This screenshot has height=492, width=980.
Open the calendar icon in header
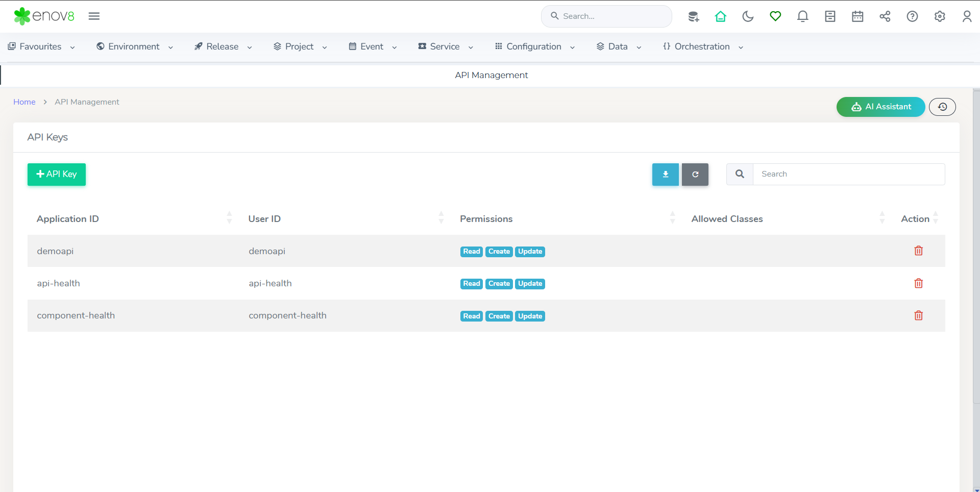point(857,16)
